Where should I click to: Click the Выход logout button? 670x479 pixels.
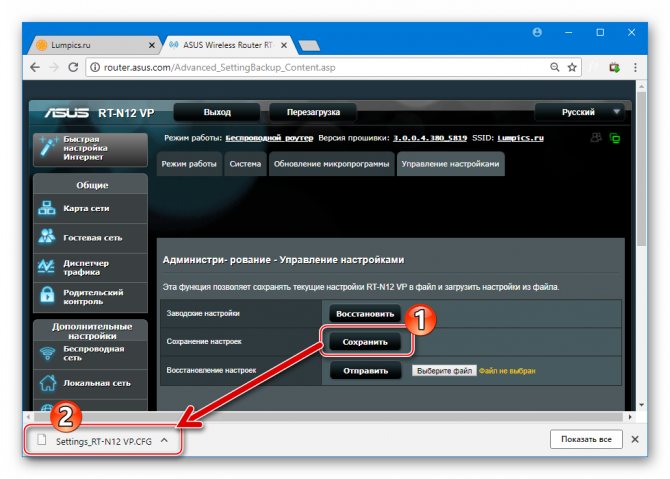[217, 112]
